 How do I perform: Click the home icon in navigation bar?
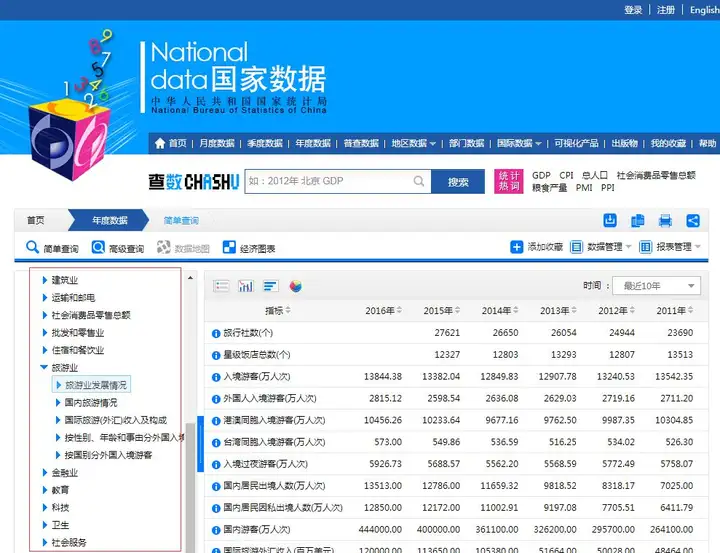pyautogui.click(x=160, y=143)
